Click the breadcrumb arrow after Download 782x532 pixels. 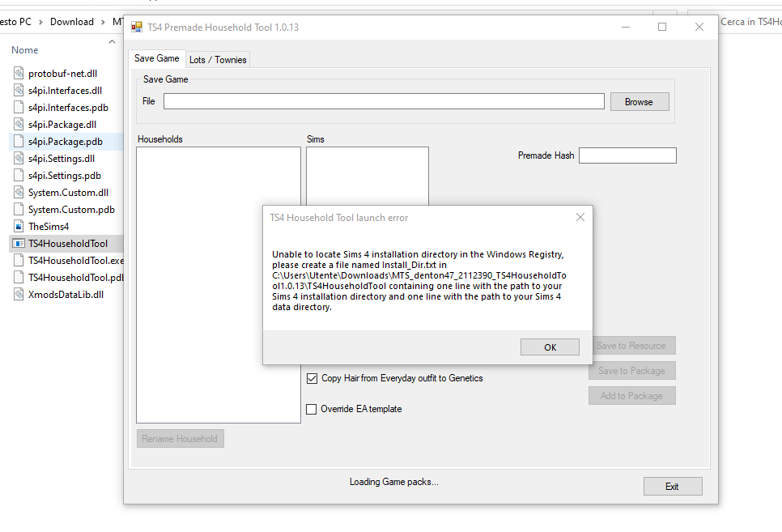[103, 22]
